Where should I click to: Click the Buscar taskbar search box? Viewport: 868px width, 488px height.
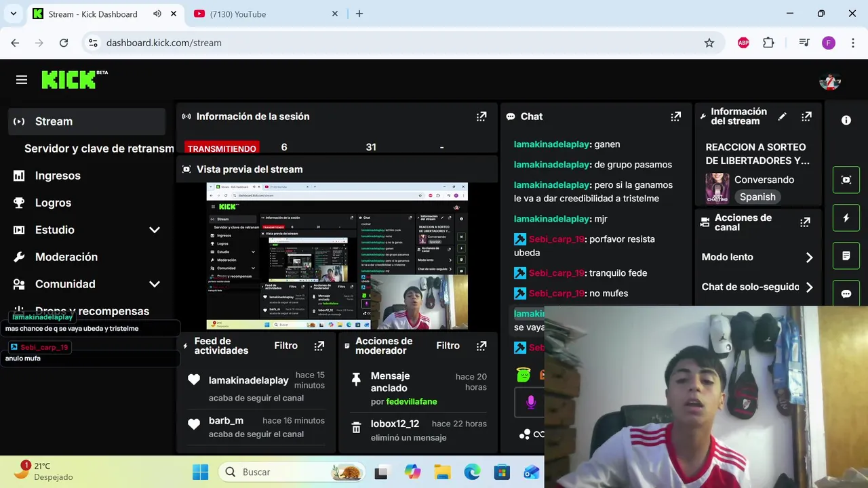[292, 472]
